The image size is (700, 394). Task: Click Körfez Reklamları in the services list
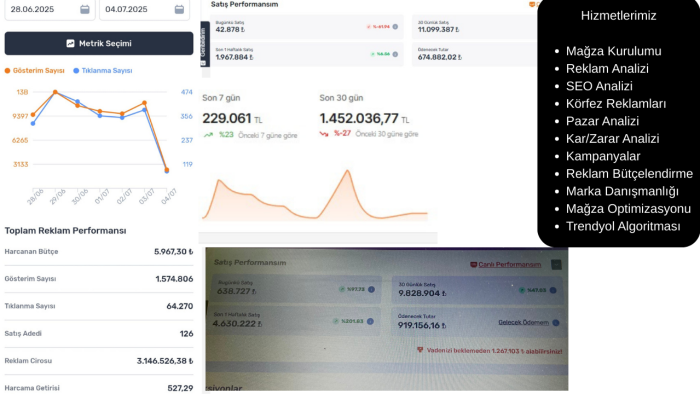[x=616, y=104]
